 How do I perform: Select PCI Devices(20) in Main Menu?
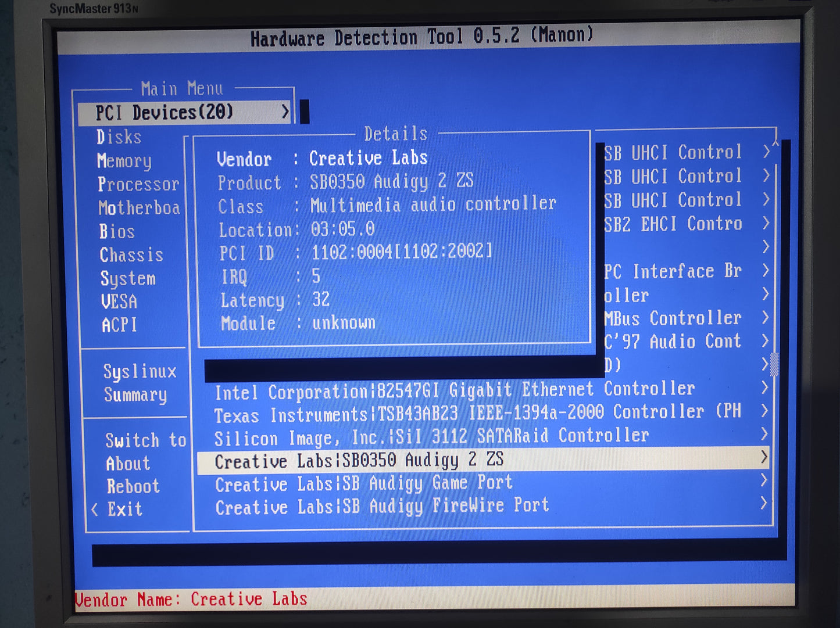click(x=165, y=112)
